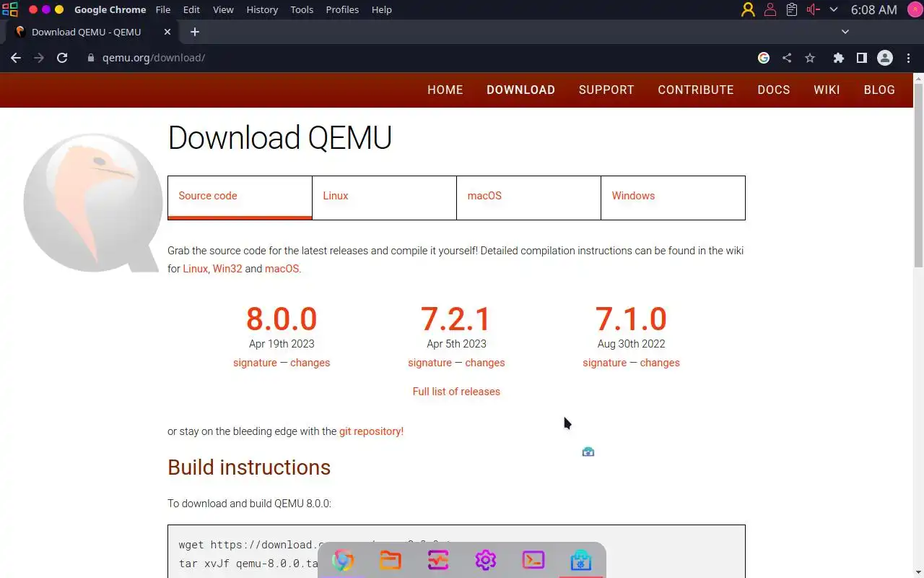Screen dimensions: 924x578
Task: Switch to the Windows tab
Action: 673,197
